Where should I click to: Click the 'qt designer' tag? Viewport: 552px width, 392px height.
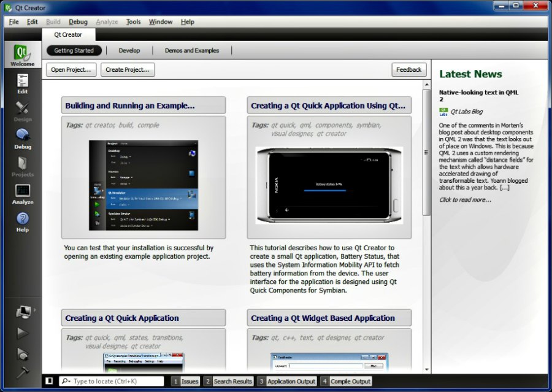[x=334, y=337]
